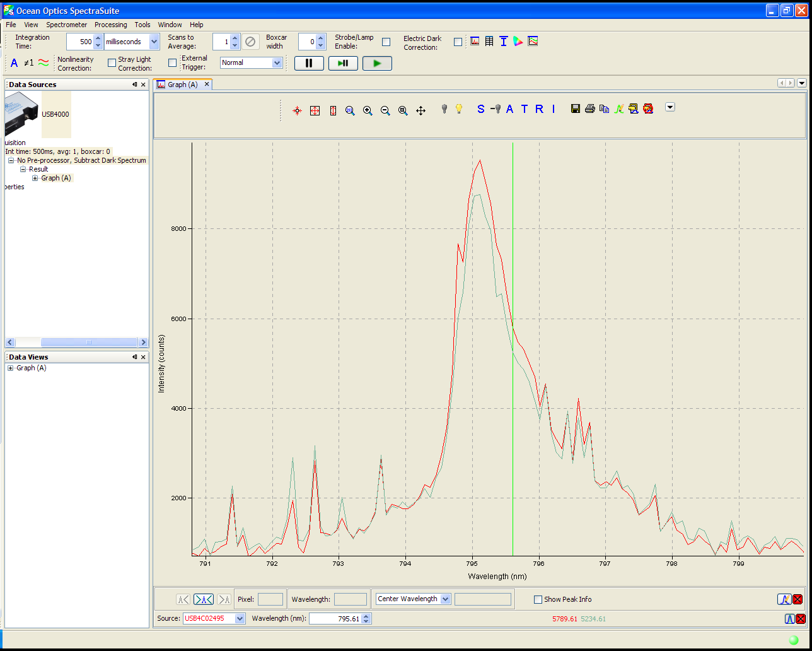Store dark spectrum with gray bulb icon
The image size is (812, 651).
coord(444,108)
